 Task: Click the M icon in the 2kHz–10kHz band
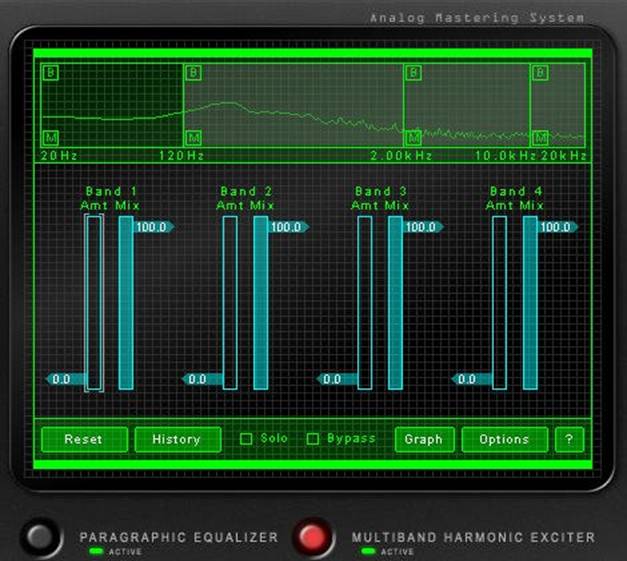tap(412, 137)
